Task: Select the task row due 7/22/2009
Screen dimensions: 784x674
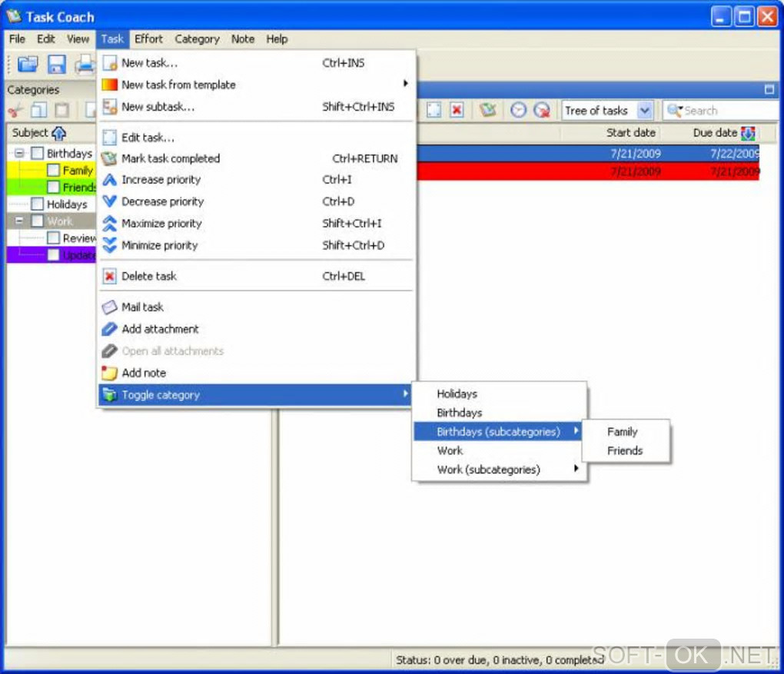Action: (588, 154)
